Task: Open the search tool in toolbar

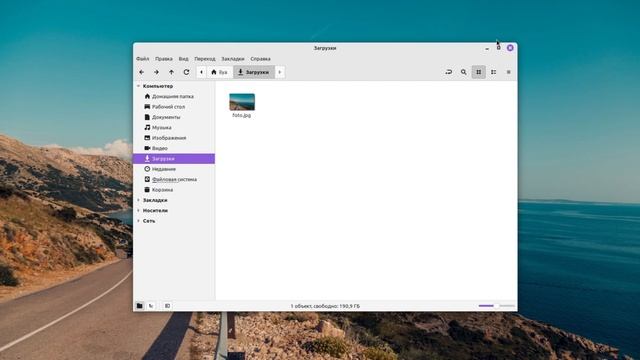Action: (x=464, y=72)
